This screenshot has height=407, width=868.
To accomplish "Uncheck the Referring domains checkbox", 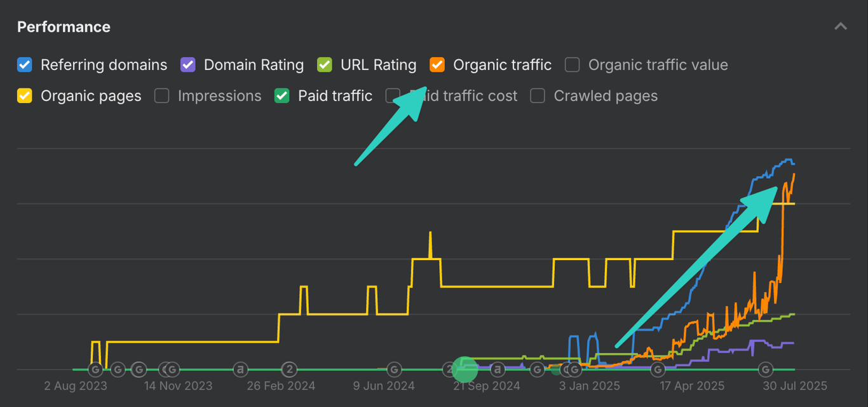I will (x=25, y=65).
